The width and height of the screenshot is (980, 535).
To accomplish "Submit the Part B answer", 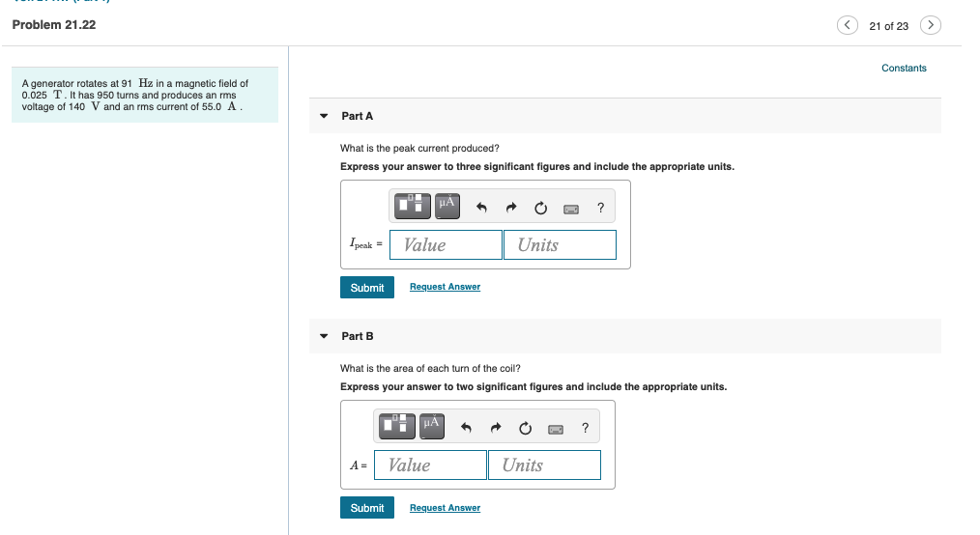I will pos(367,508).
